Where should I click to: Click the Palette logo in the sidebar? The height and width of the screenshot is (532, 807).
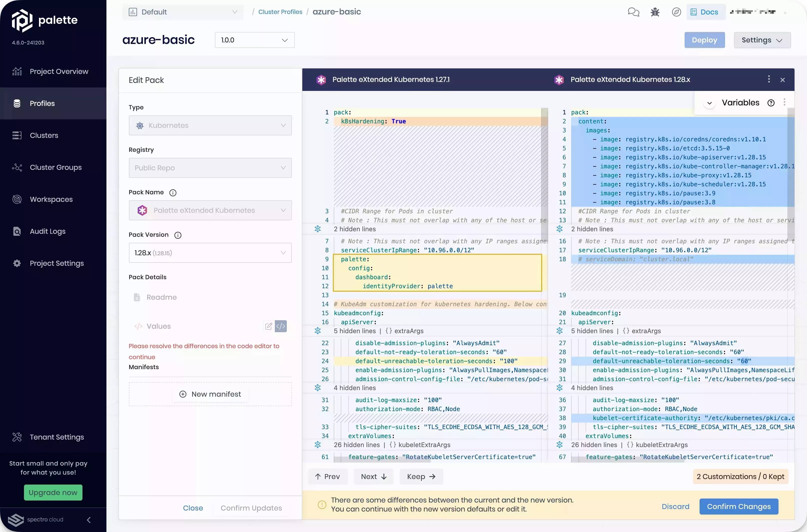44,20
